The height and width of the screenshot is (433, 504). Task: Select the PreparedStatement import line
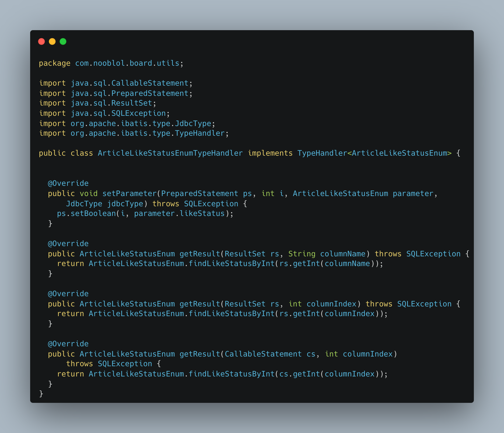[x=116, y=93]
